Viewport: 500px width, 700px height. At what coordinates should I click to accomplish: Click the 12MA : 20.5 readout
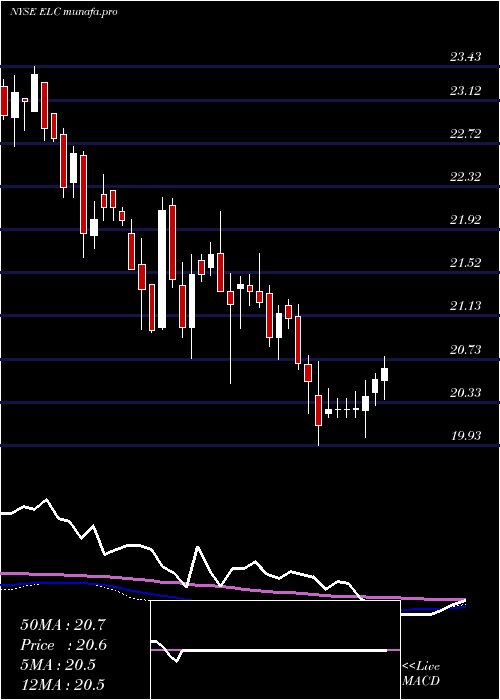(x=63, y=685)
